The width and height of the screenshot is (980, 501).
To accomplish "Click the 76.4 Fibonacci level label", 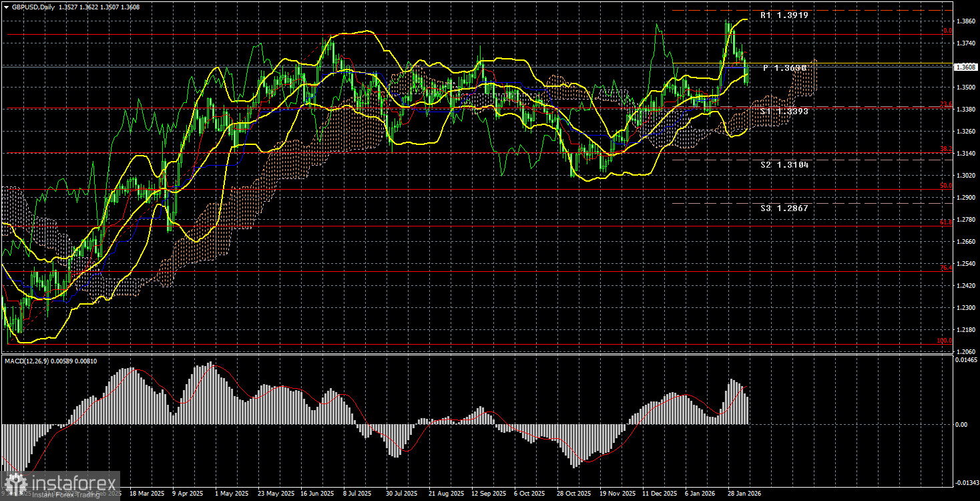I will click(946, 268).
